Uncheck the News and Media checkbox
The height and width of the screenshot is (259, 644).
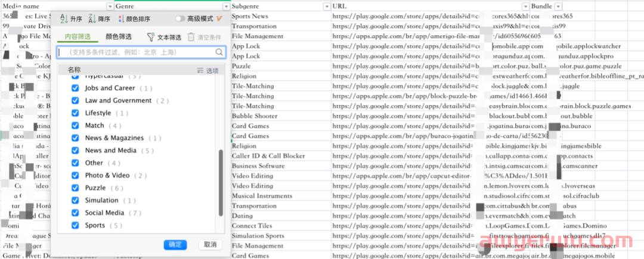[75, 151]
